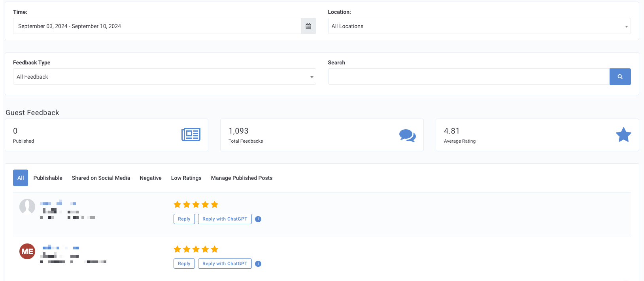644x281 pixels.
Task: Click Reply on the first review
Action: 184,219
